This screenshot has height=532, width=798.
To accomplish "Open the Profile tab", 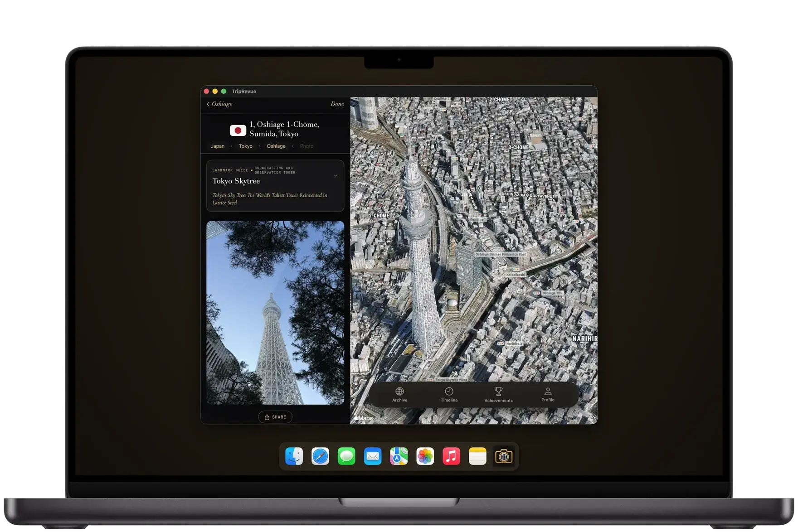I will coord(548,394).
